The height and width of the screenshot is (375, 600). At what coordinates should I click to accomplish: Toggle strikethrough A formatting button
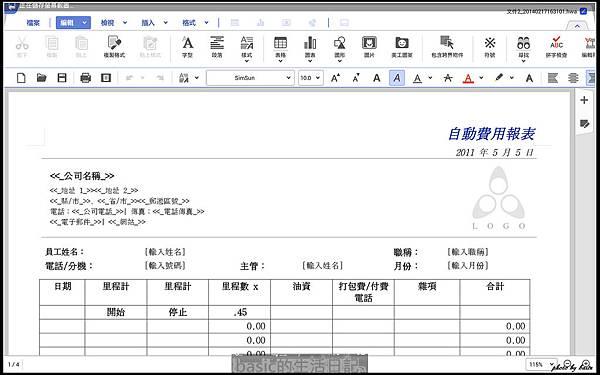(447, 78)
